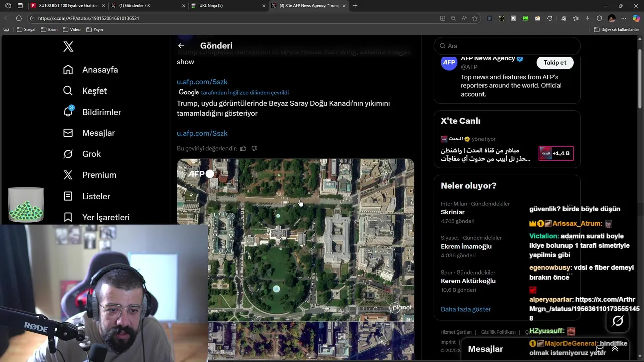Open Mesajlar in the left sidebar
Viewport: 644px width, 362px height.
pyautogui.click(x=89, y=133)
